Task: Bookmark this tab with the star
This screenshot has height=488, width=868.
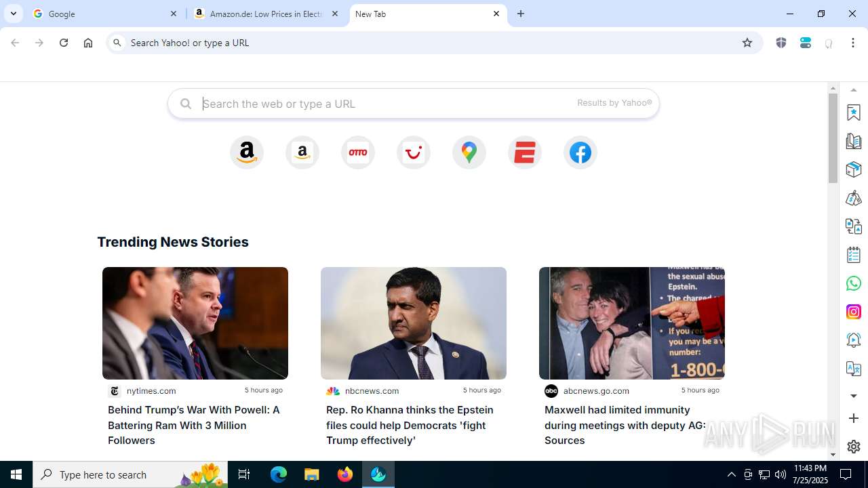Action: pos(747,43)
